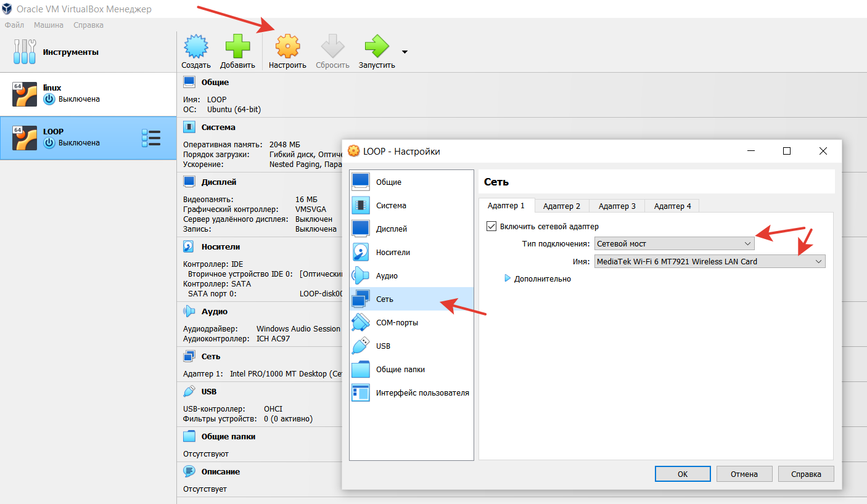This screenshot has width=867, height=504.
Task: Click the USB plug icon in details
Action: [189, 391]
